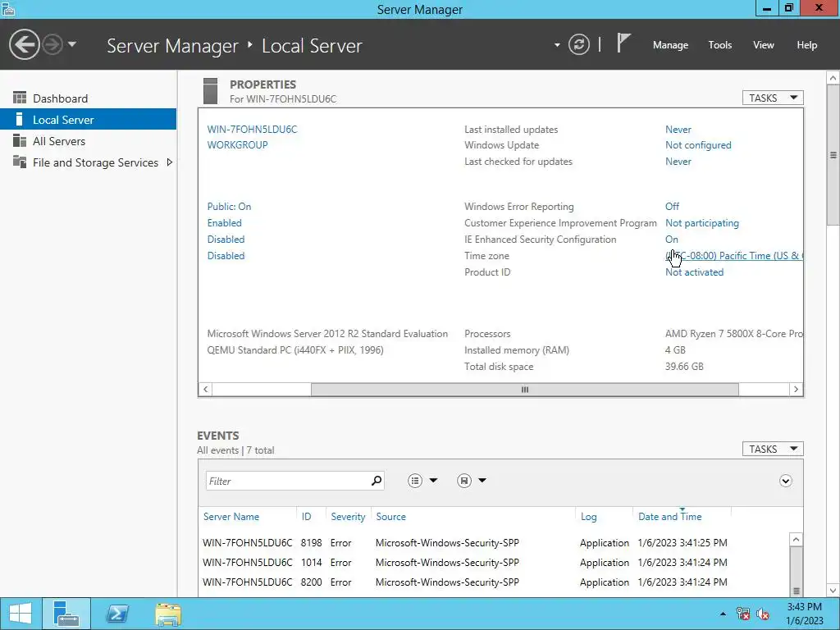Open File Explorer from the taskbar

pos(167,614)
